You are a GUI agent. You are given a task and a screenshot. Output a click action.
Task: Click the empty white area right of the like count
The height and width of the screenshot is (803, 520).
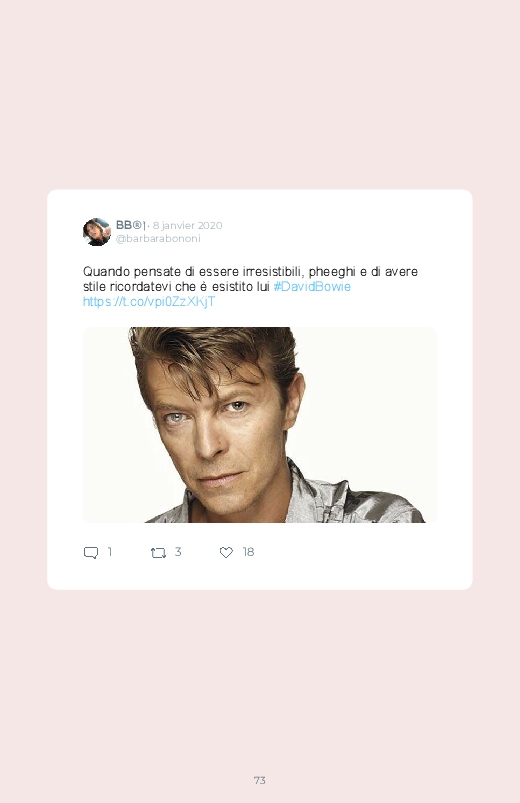click(x=359, y=552)
